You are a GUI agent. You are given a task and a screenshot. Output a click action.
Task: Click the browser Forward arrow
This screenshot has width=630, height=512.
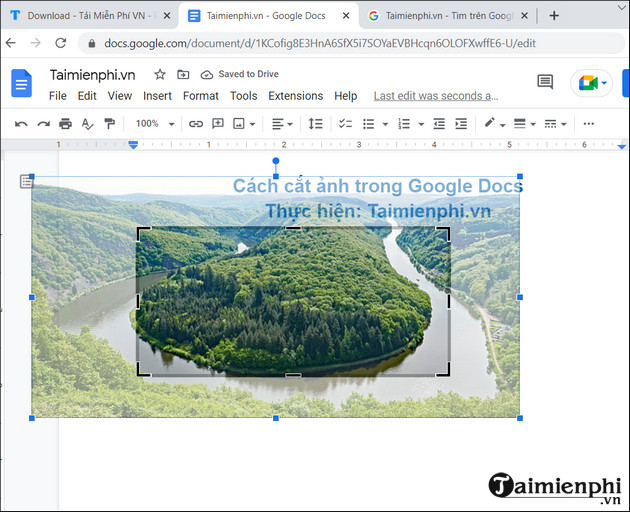pyautogui.click(x=36, y=43)
